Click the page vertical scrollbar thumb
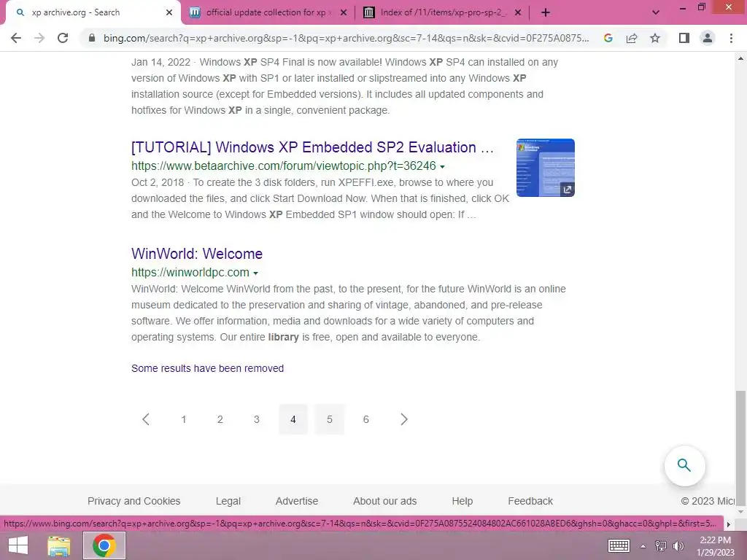The width and height of the screenshot is (747, 560). (740, 448)
